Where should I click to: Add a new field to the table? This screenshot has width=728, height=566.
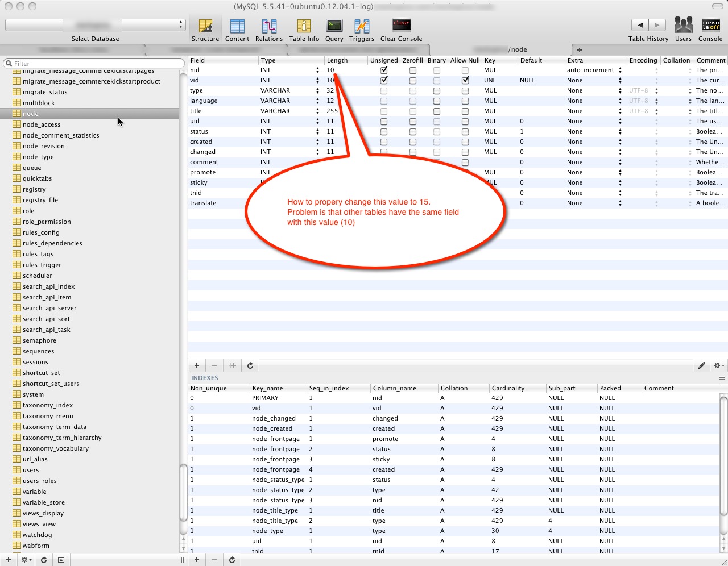197,365
